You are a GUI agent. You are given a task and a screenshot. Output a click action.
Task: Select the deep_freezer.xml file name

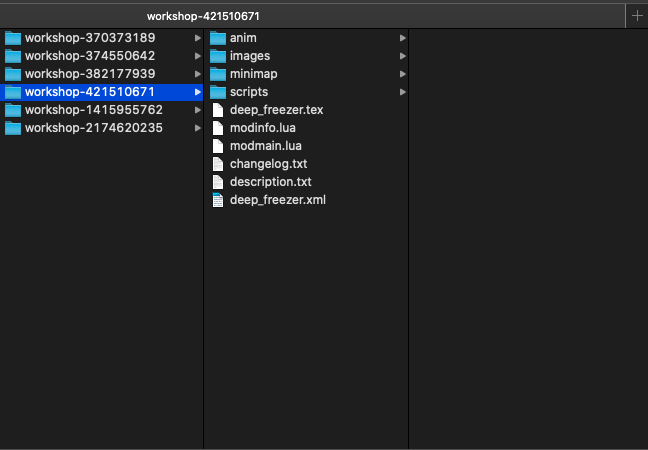[x=278, y=200]
